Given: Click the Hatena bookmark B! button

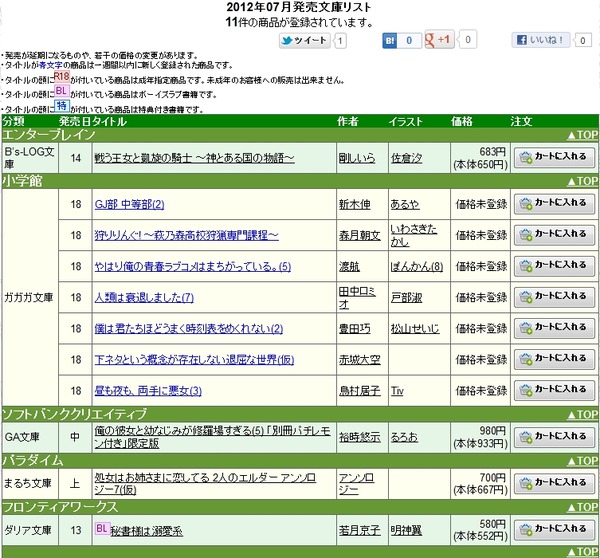Looking at the screenshot, I should (x=390, y=41).
